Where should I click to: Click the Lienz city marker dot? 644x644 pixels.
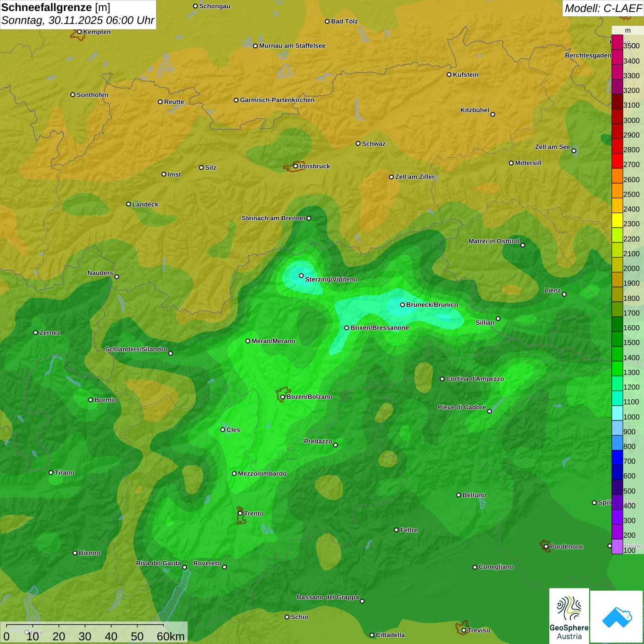pos(564,294)
